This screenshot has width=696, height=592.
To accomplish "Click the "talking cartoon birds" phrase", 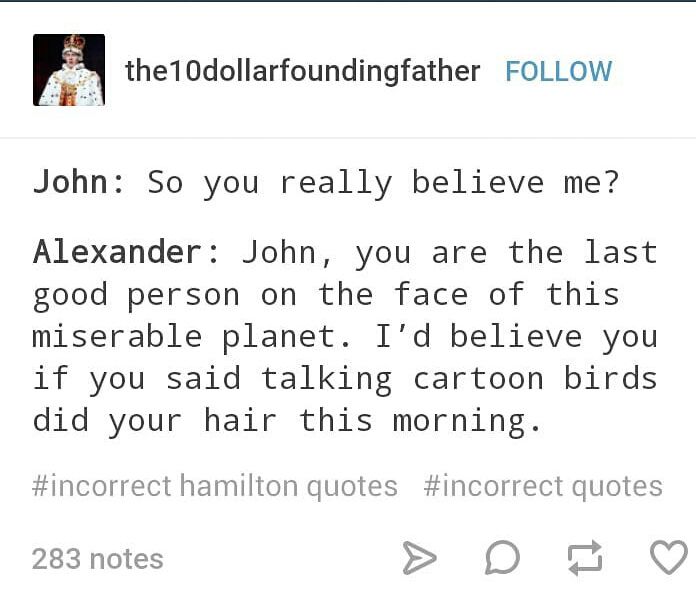I will pos(459,379).
